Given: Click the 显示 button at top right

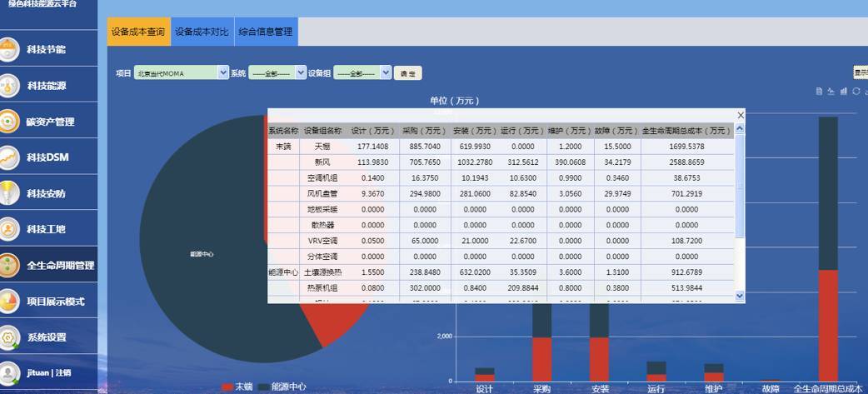Looking at the screenshot, I should tap(861, 72).
